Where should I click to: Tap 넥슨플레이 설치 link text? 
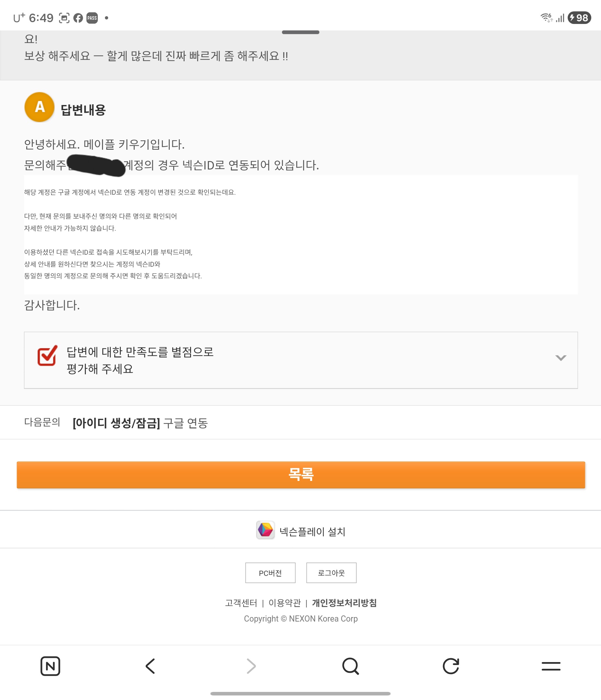(312, 532)
